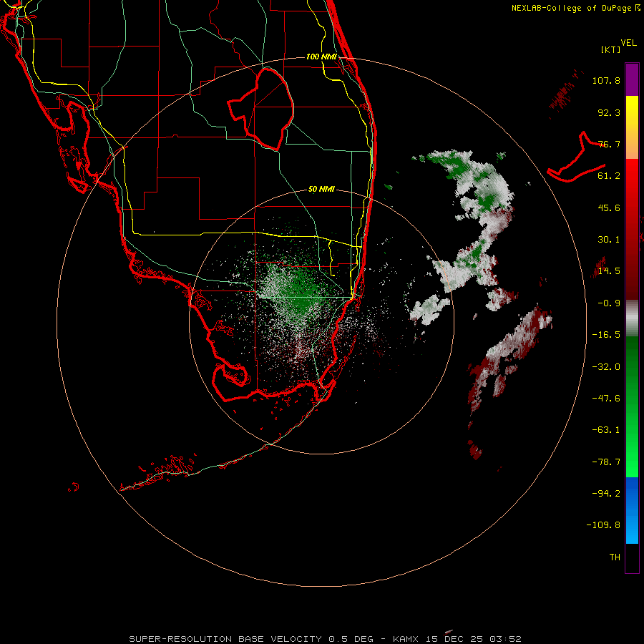Click the -16.5 velocity legend value

[606, 335]
